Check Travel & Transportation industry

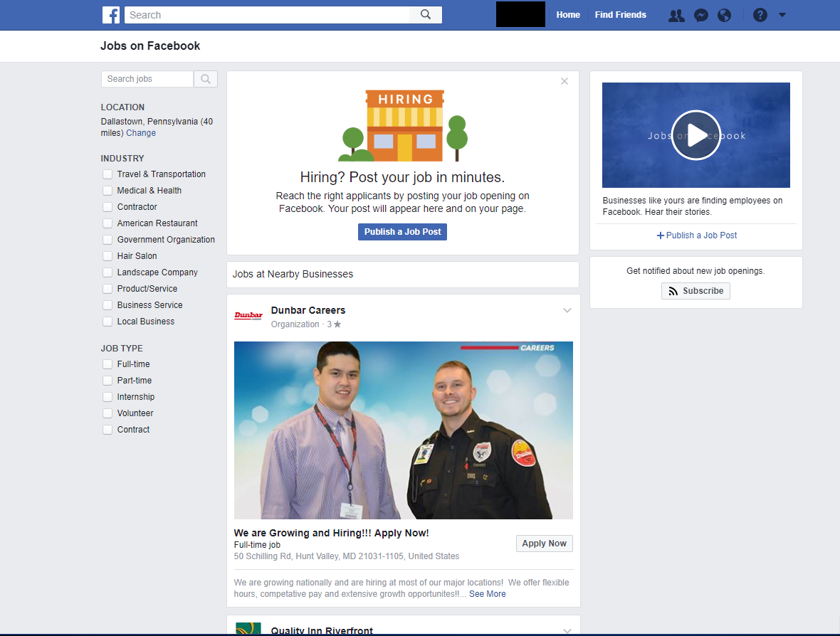pyautogui.click(x=107, y=174)
